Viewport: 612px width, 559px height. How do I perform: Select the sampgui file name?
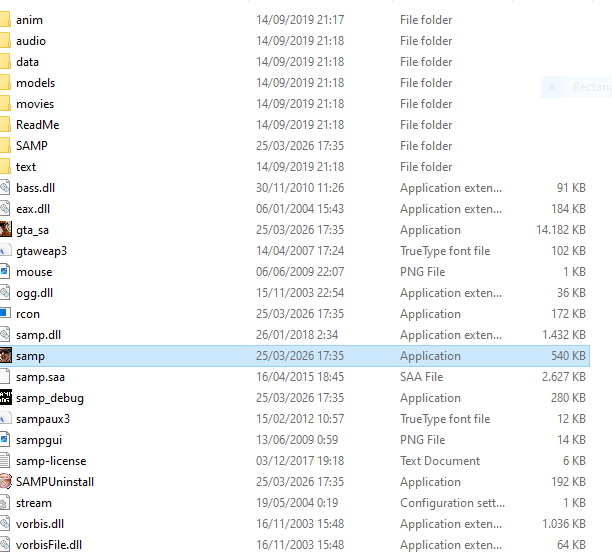pos(39,440)
